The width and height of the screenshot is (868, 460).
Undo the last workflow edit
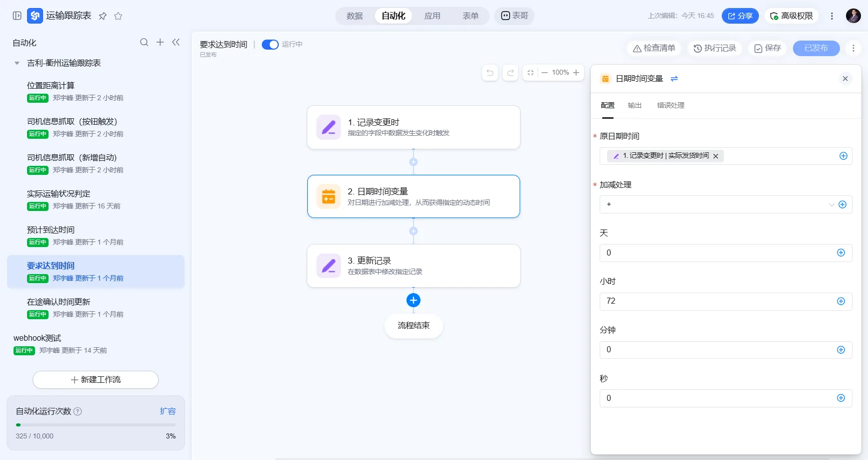pyautogui.click(x=490, y=73)
